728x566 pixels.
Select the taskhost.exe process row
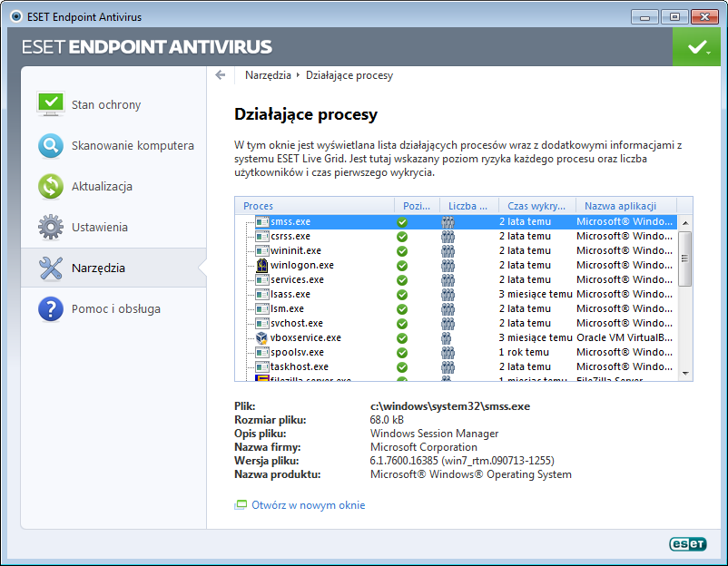point(457,366)
